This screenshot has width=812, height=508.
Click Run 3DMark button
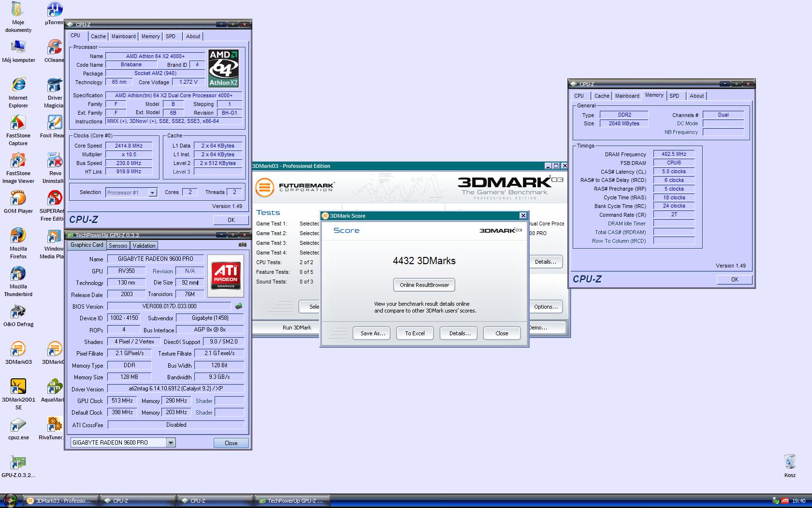[297, 328]
